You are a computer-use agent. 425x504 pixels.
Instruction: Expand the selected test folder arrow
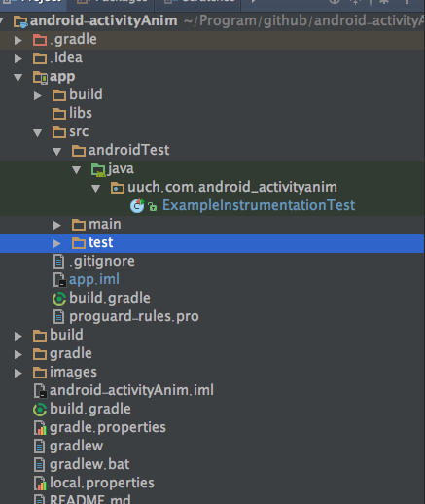[57, 243]
